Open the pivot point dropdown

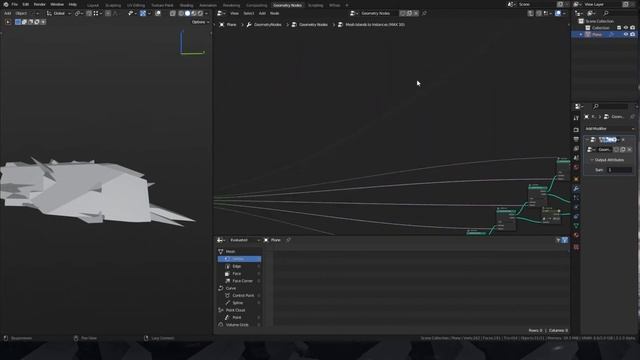(x=78, y=13)
